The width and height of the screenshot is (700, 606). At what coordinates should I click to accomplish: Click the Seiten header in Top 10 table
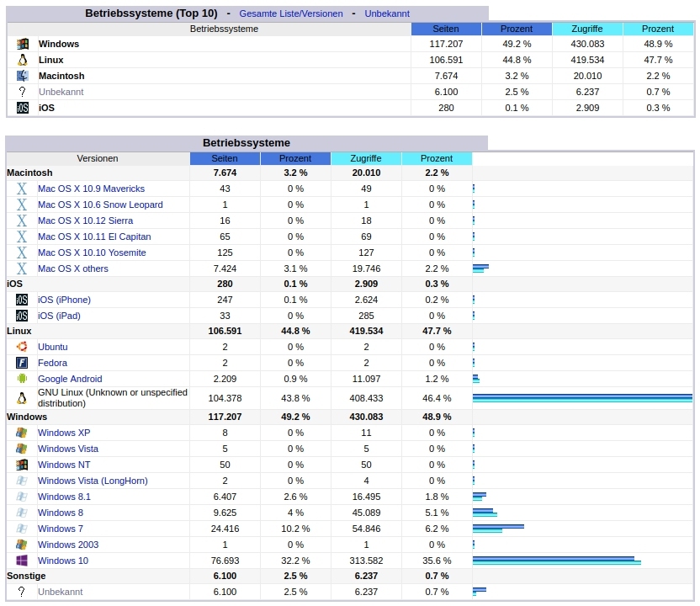pos(446,29)
